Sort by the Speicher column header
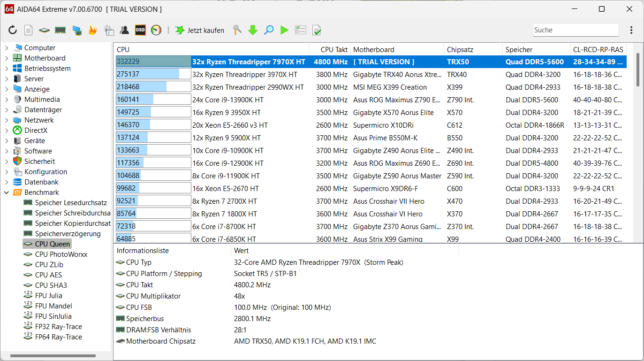 pos(536,50)
